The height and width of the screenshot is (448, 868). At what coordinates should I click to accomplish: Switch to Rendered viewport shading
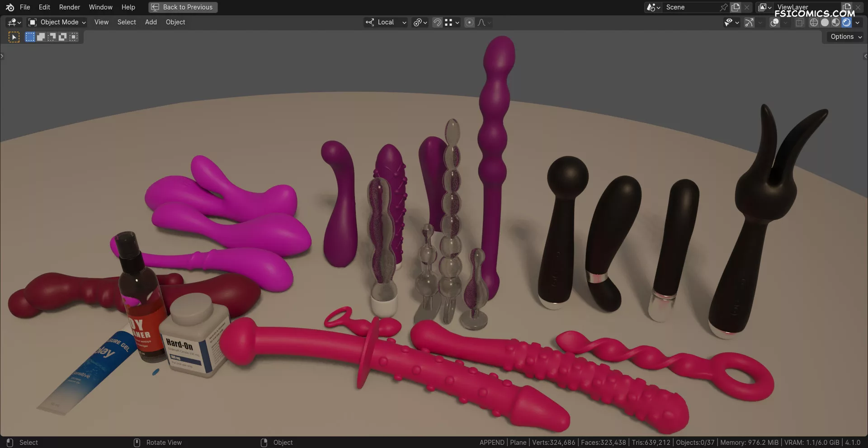[847, 22]
